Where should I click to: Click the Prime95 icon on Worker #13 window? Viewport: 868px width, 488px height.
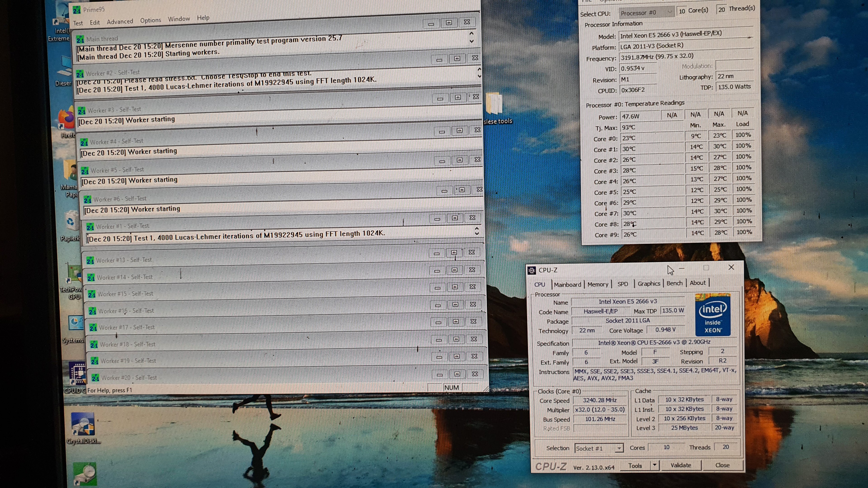coord(90,260)
